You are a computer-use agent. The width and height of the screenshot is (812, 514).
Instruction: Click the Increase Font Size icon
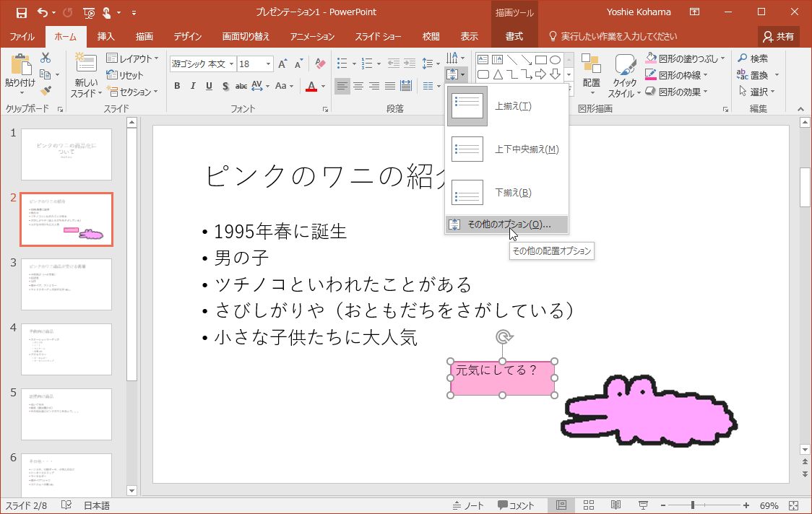(282, 64)
